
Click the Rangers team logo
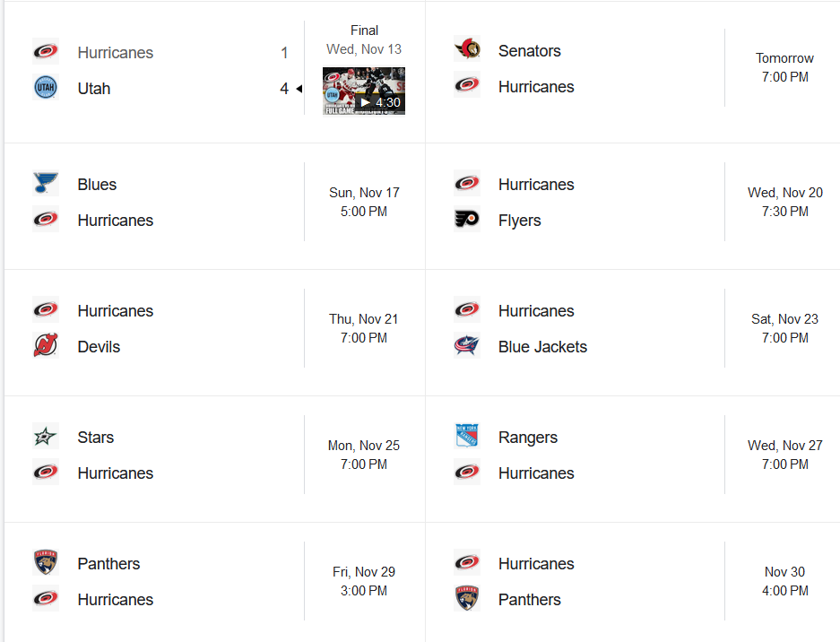tap(467, 437)
